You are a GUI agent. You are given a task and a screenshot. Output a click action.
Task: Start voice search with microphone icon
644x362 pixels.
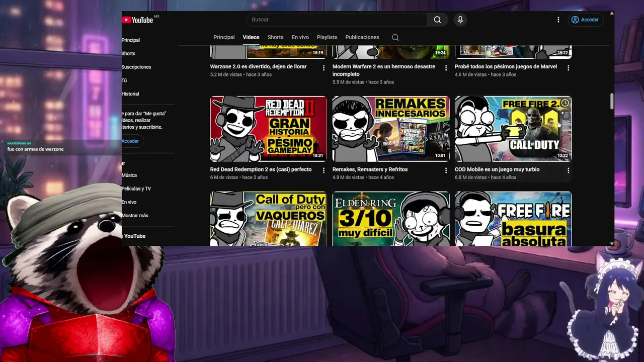point(460,20)
